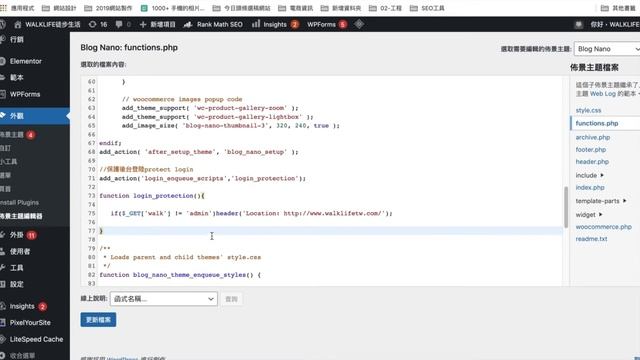Open index.php in theme files
Image resolution: width=640 pixels, height=360 pixels.
click(590, 187)
